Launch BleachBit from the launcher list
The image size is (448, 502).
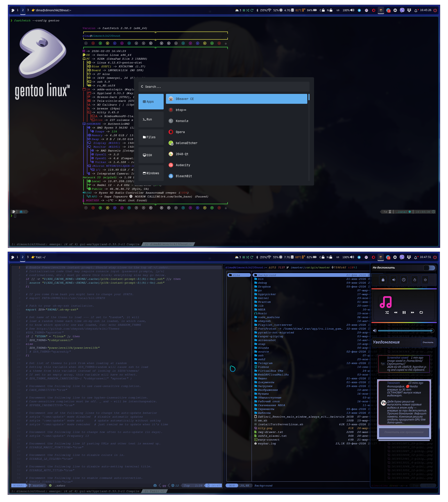click(184, 176)
